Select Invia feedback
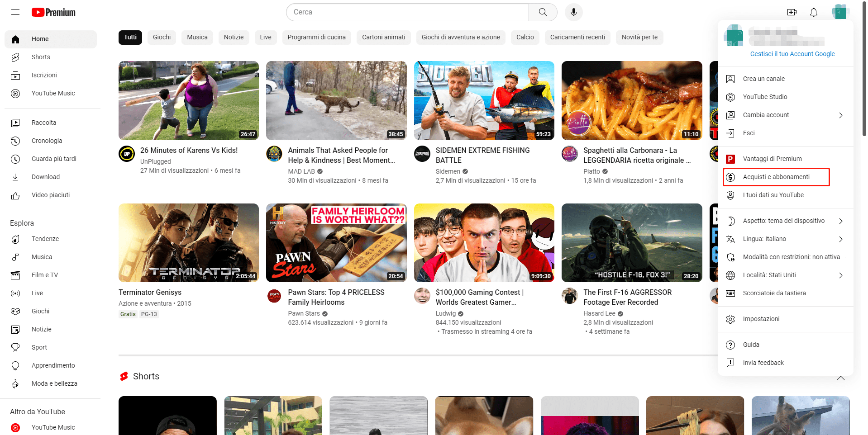This screenshot has height=435, width=868. click(x=785, y=363)
